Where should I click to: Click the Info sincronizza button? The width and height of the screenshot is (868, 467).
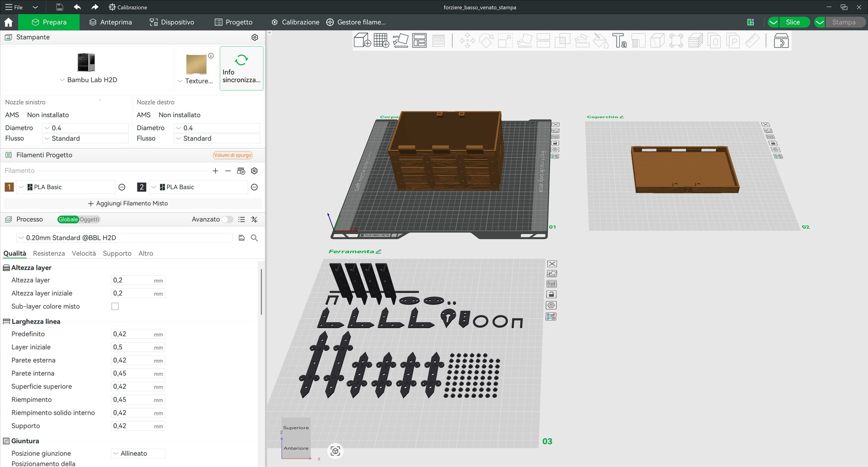241,68
